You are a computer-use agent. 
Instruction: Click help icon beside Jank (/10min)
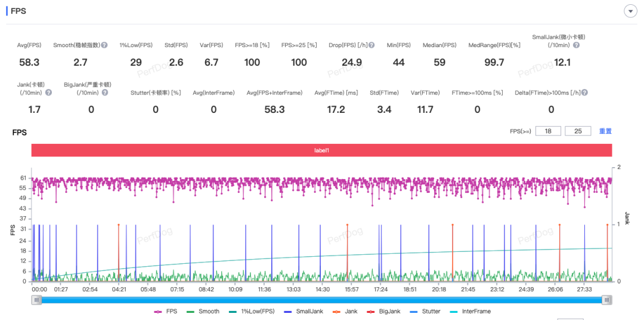click(x=49, y=93)
